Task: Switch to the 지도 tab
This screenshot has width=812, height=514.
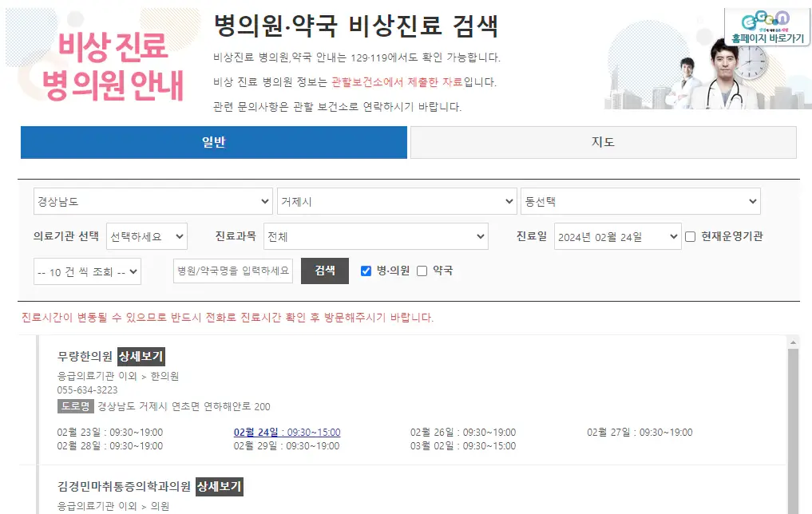Action: tap(603, 142)
